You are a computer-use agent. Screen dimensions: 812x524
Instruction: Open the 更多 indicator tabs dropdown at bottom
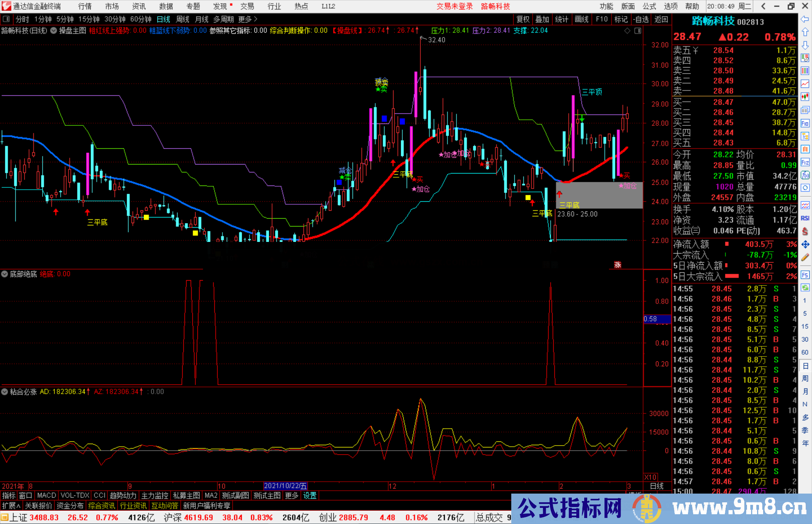(291, 496)
